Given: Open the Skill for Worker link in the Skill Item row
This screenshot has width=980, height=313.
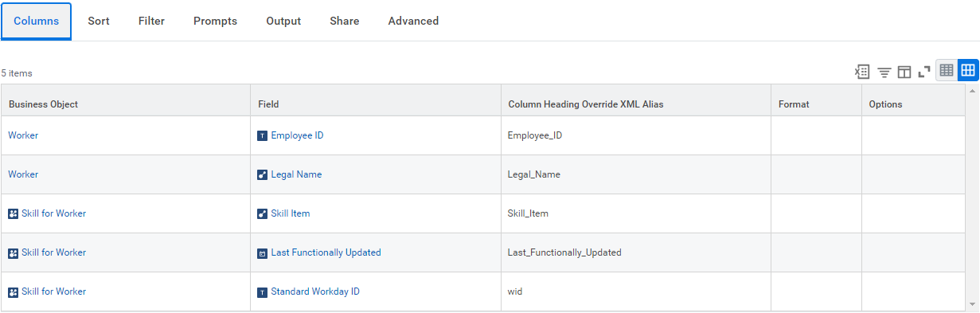Looking at the screenshot, I should click(x=53, y=213).
